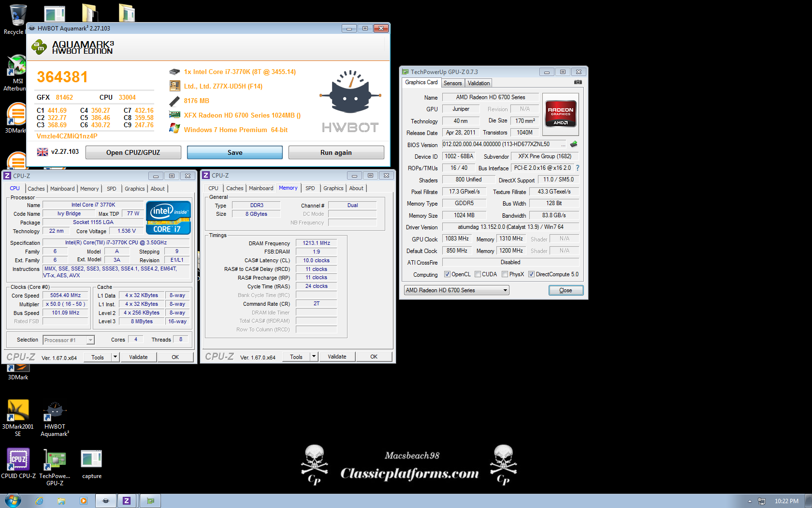Click the DRAM Frequency value 1213.1 MHz

pyautogui.click(x=316, y=243)
